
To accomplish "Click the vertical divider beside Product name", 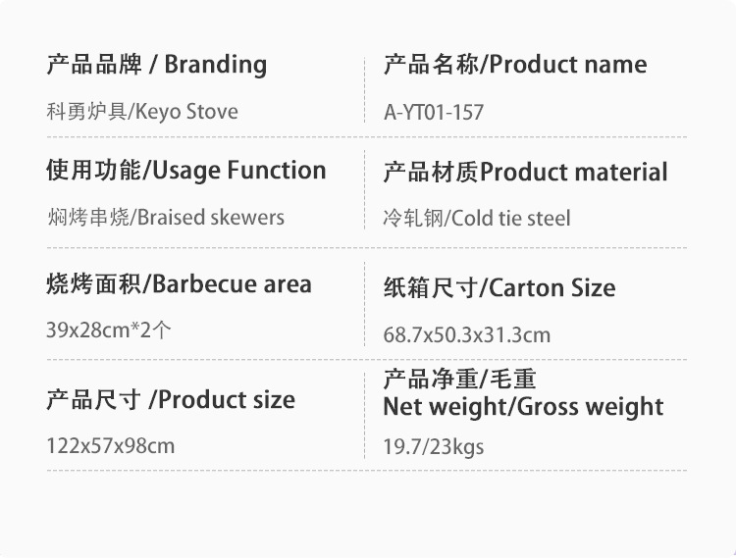I will tap(365, 88).
